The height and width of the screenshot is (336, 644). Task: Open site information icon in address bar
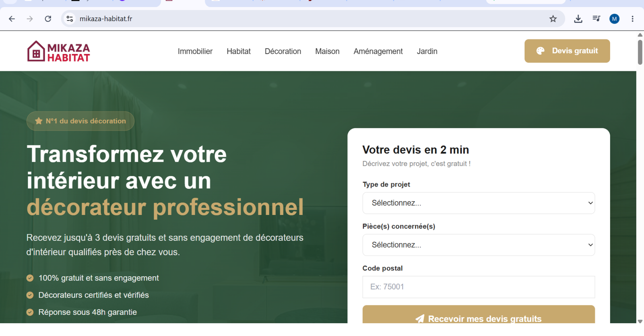(70, 19)
